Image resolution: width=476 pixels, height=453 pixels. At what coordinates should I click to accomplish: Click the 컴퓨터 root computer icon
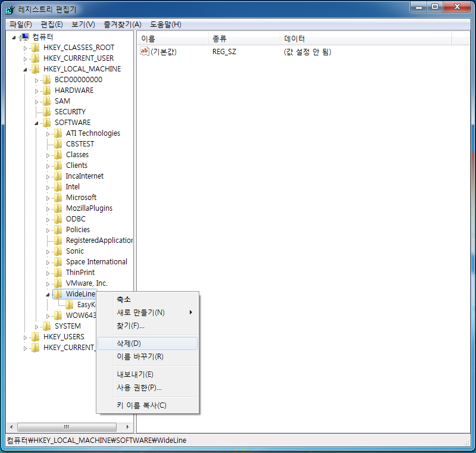pos(24,37)
